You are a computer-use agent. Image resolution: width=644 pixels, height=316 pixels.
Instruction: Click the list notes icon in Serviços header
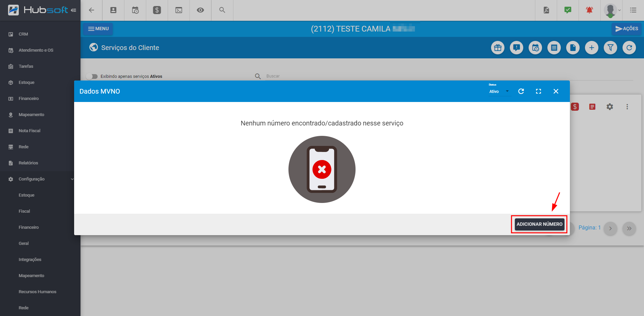[x=554, y=48]
